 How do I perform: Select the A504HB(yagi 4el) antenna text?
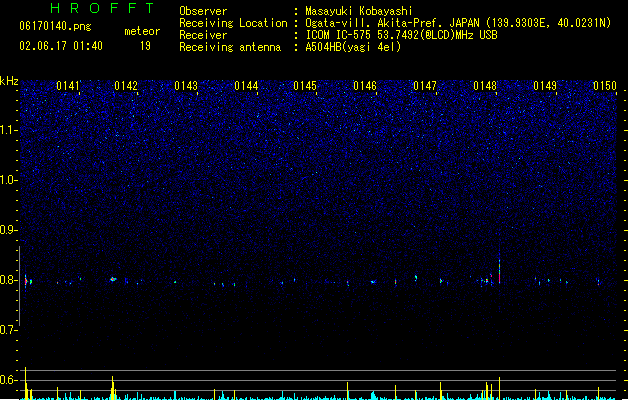(x=353, y=47)
